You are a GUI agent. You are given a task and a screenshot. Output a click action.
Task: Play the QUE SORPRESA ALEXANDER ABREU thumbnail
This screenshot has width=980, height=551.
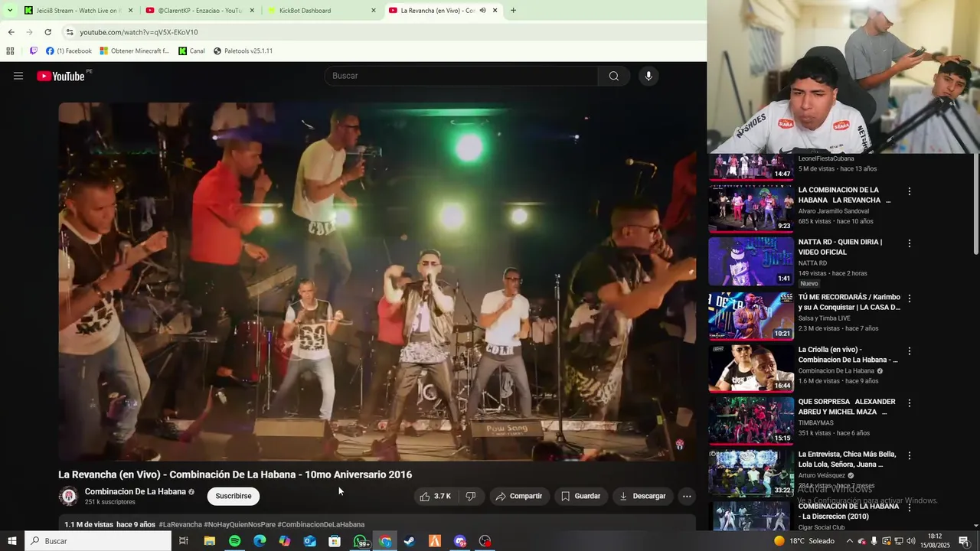(751, 420)
